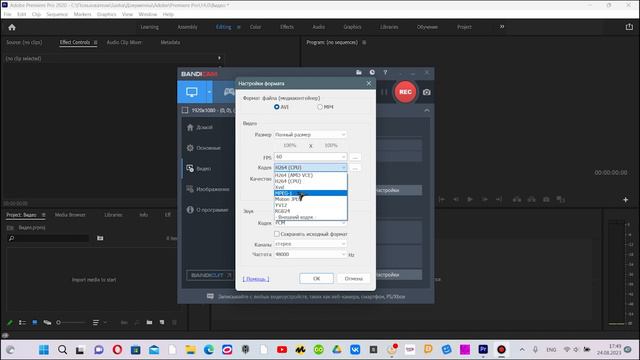Image resolution: width=640 pixels, height=360 pixels.
Task: Switch to the Color workspace in Premiere
Action: pos(256,27)
